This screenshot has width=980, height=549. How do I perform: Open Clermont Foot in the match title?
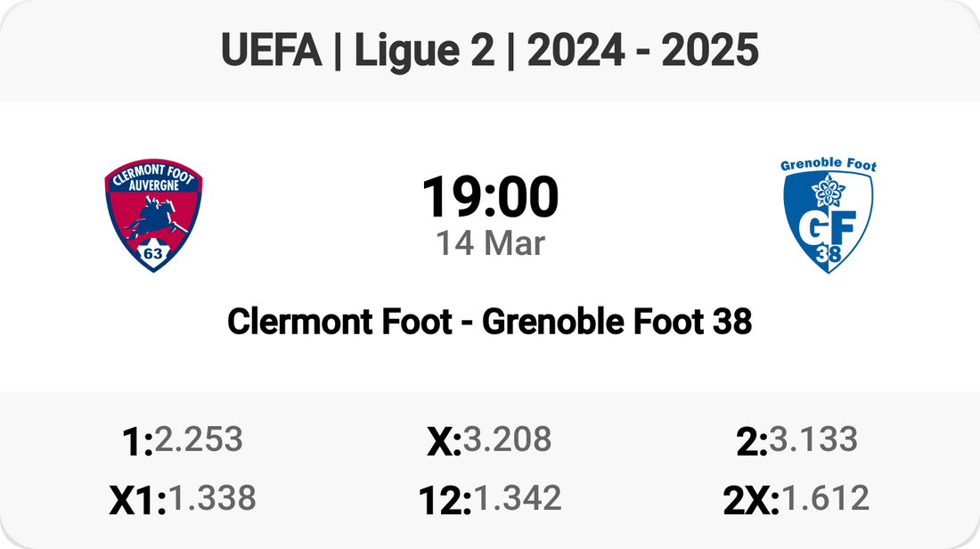[339, 322]
